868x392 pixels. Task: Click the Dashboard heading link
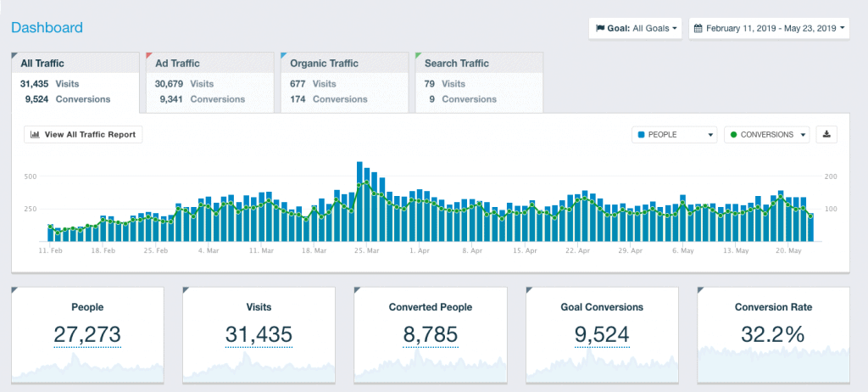click(47, 28)
